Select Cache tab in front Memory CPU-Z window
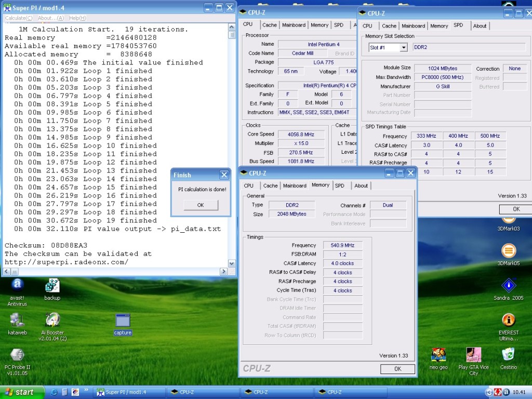The width and height of the screenshot is (532, 399). [x=270, y=185]
